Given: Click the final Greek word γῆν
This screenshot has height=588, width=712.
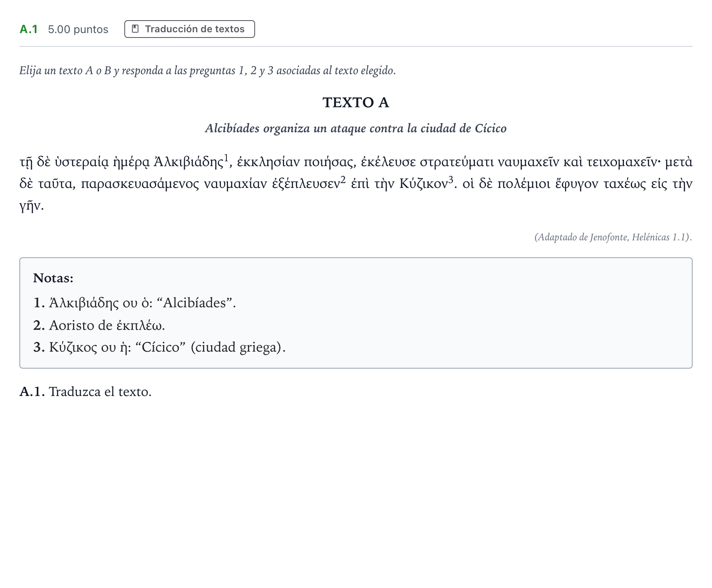Looking at the screenshot, I should point(31,206).
